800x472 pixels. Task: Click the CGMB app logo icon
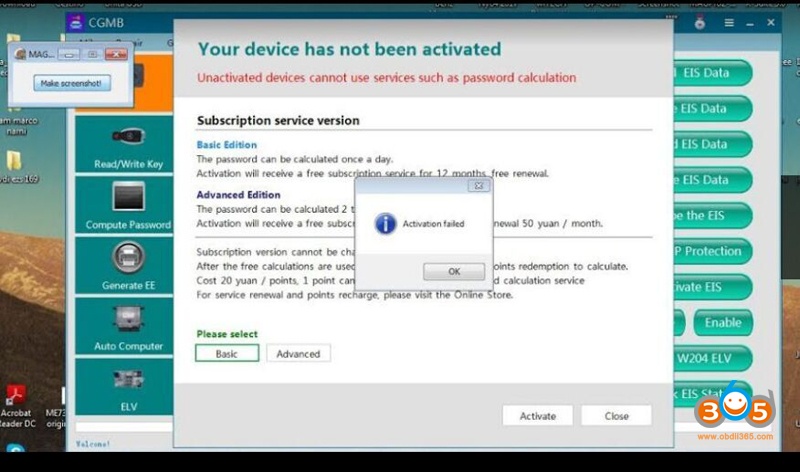click(76, 23)
